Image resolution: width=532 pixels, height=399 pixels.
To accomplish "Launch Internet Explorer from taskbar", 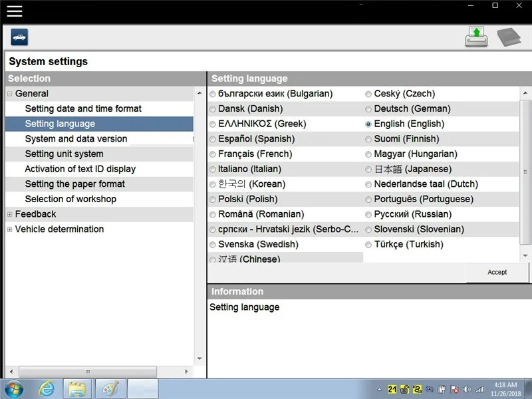I will [47, 388].
